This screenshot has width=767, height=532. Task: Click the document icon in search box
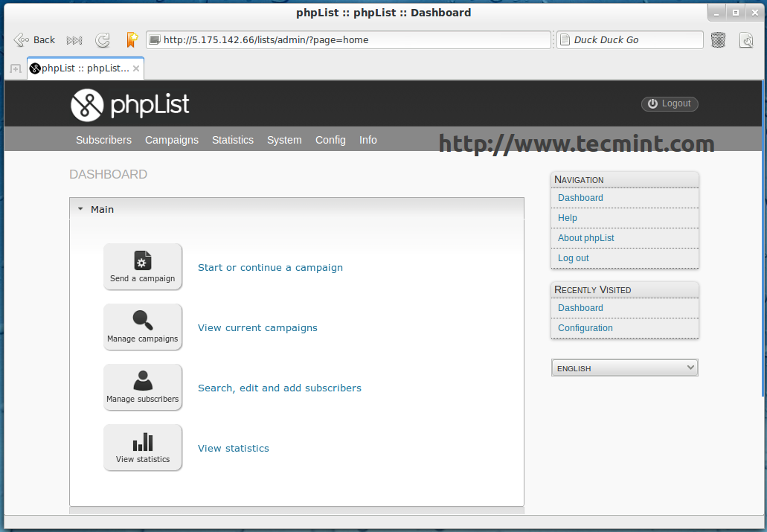tap(565, 39)
